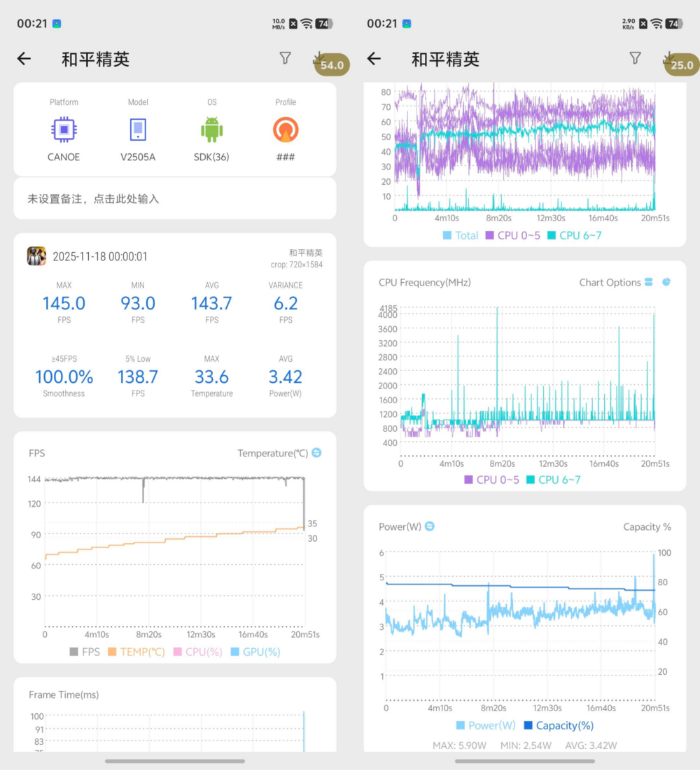Tap the CANOE platform chip icon

[64, 130]
